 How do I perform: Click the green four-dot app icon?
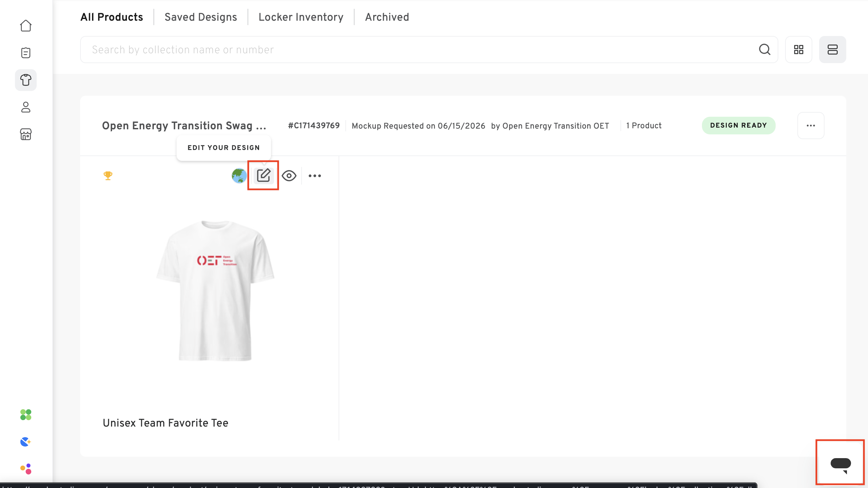(x=26, y=415)
